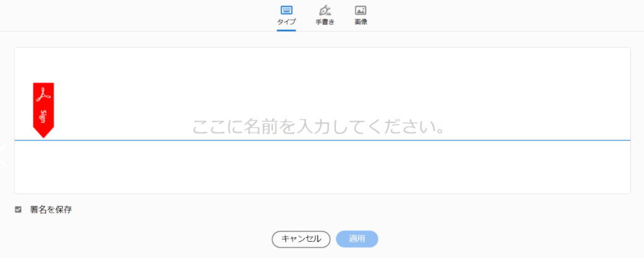This screenshot has height=258, width=644.
Task: Select the 手書き pen icon
Action: point(325,11)
